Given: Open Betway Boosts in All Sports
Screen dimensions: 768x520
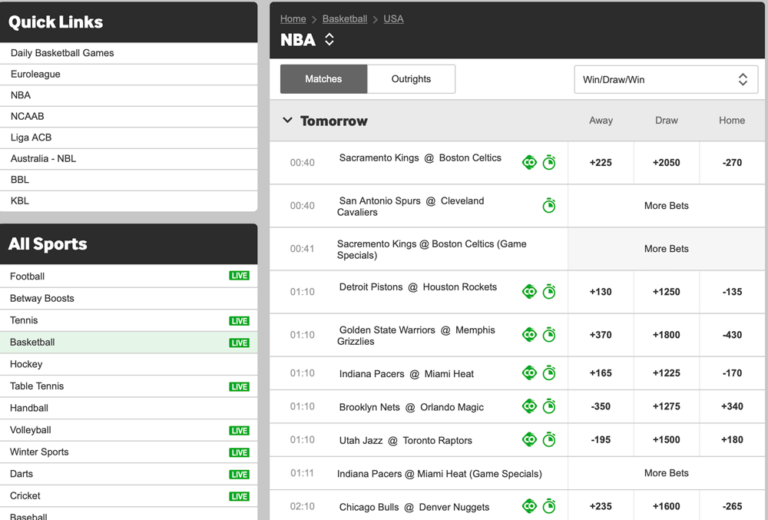Looking at the screenshot, I should 128,298.
